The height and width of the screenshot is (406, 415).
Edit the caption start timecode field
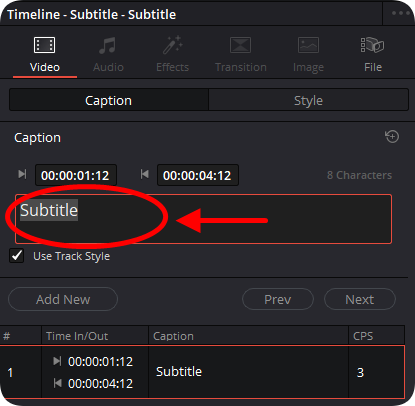(76, 175)
